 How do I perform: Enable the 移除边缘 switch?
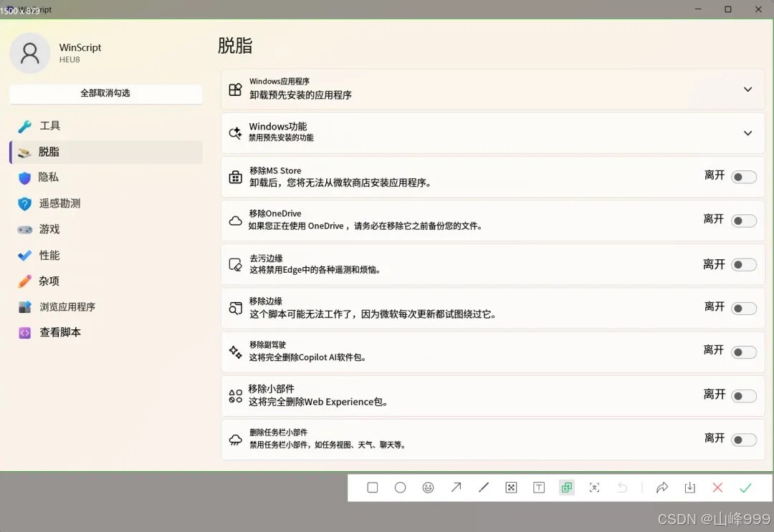[744, 308]
